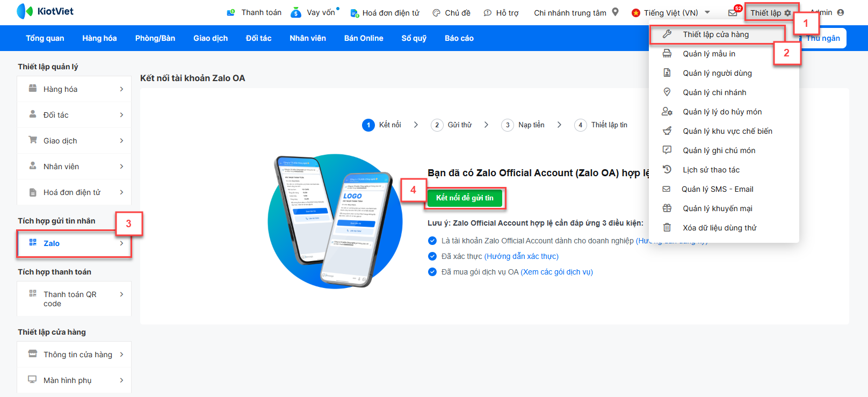
Task: Click the Admin user avatar icon
Action: (841, 12)
